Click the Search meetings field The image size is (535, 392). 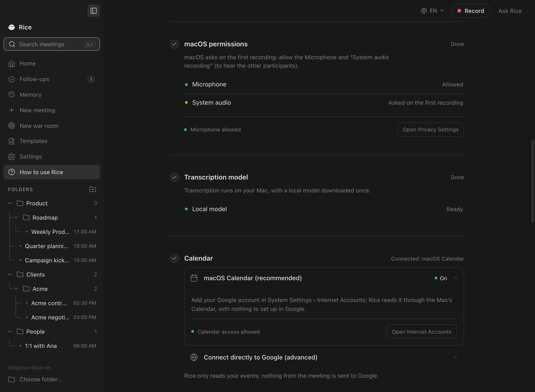click(x=51, y=44)
